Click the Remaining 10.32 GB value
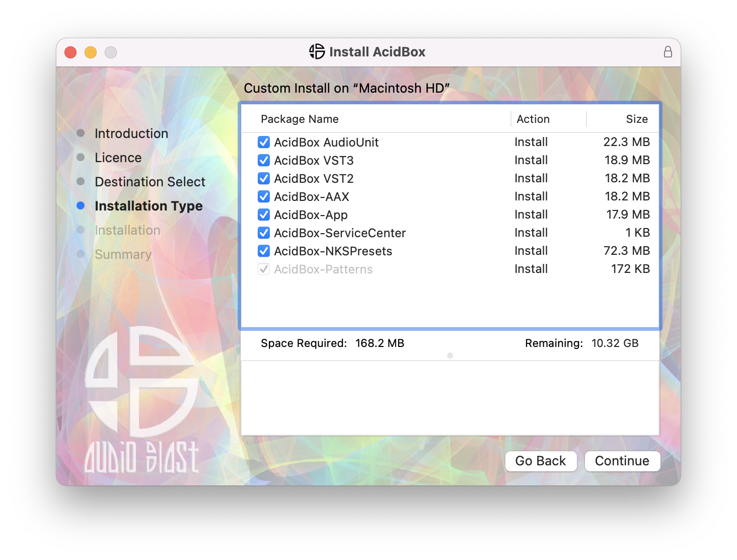Viewport: 737px width, 560px height. [x=615, y=343]
